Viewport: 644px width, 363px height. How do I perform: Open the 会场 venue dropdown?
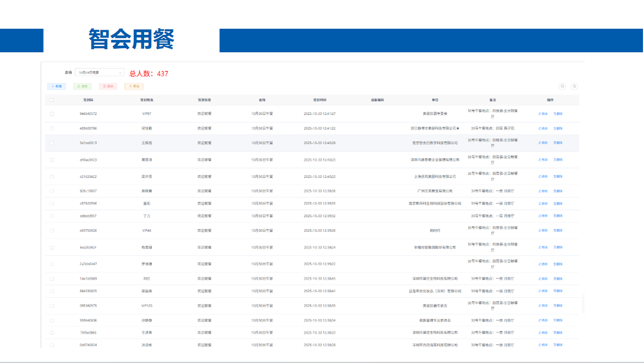click(99, 73)
